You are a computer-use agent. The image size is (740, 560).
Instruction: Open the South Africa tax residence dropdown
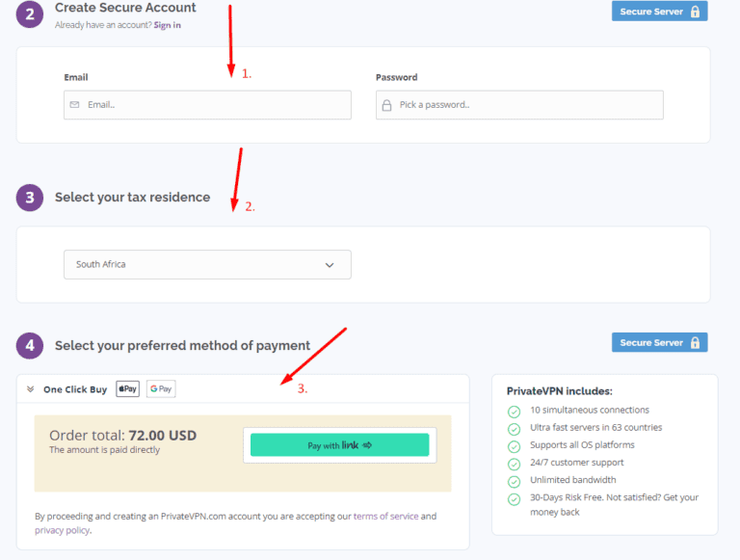tap(207, 264)
